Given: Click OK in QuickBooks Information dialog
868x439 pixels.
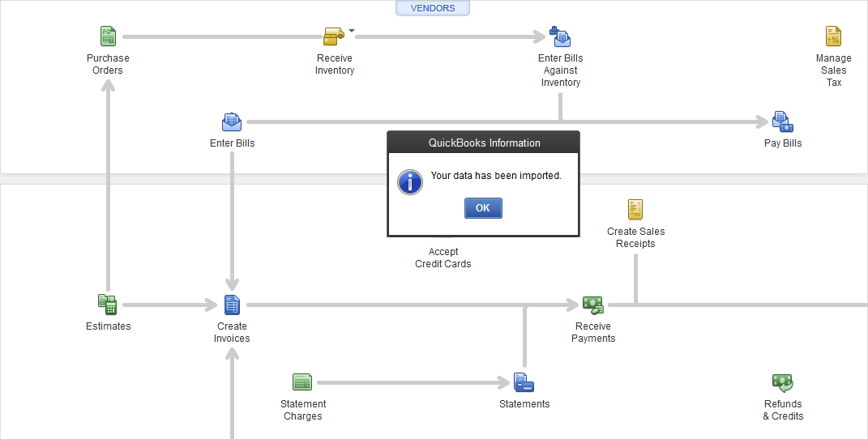Looking at the screenshot, I should coord(483,208).
